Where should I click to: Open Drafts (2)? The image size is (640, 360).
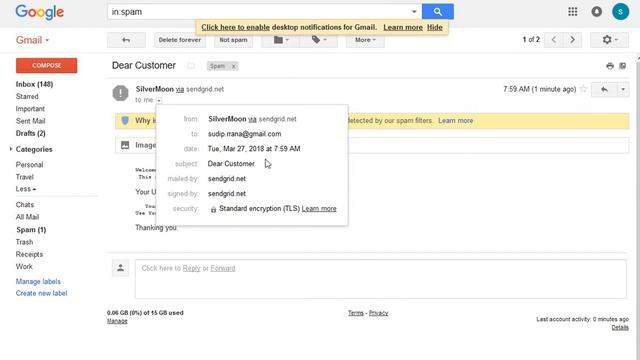[31, 133]
